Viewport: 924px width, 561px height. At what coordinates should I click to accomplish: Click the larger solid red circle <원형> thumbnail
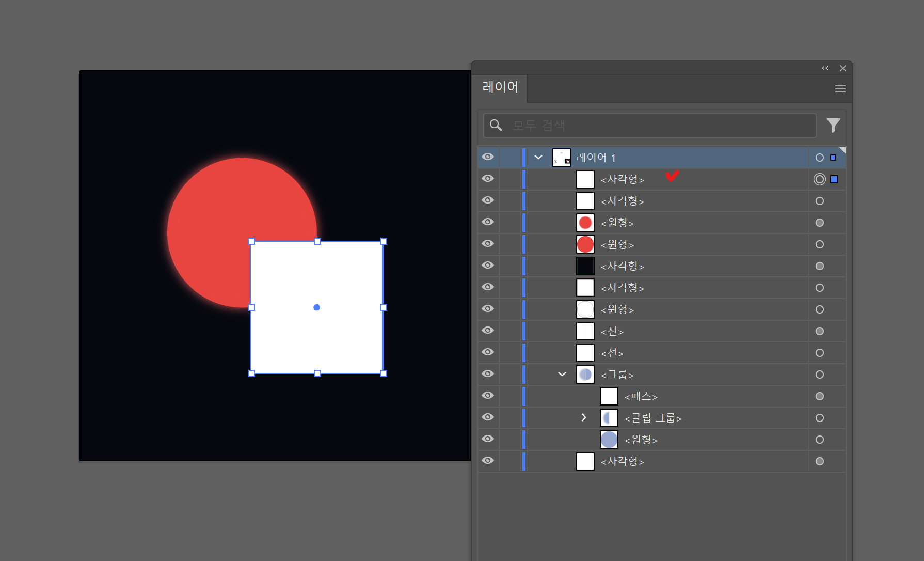pos(585,244)
